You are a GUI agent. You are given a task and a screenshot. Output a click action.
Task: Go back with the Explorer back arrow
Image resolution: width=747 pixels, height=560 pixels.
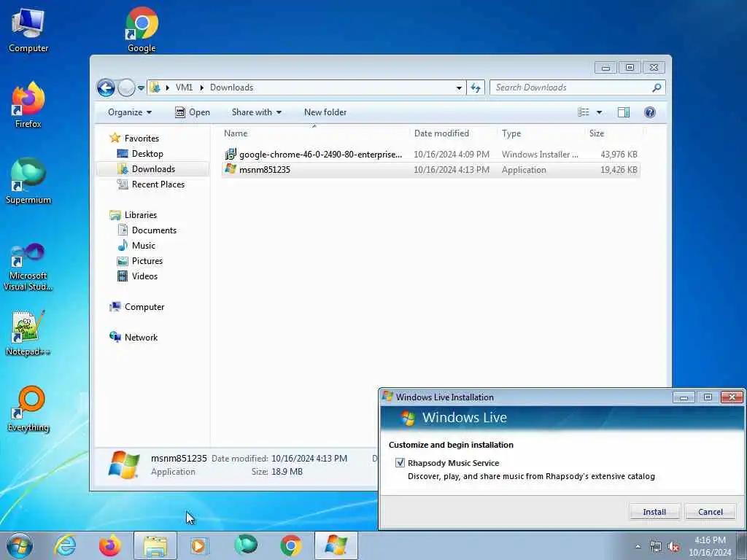tap(106, 87)
